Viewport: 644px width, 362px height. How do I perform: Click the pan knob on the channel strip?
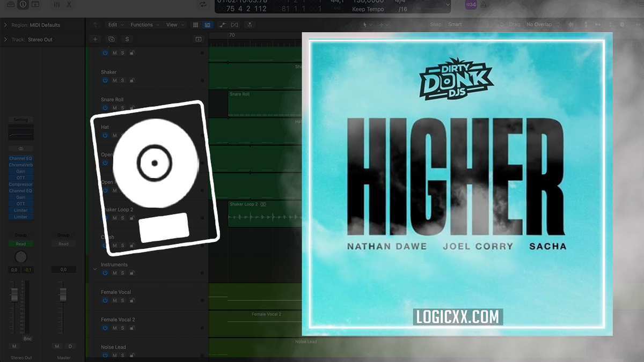(x=21, y=257)
